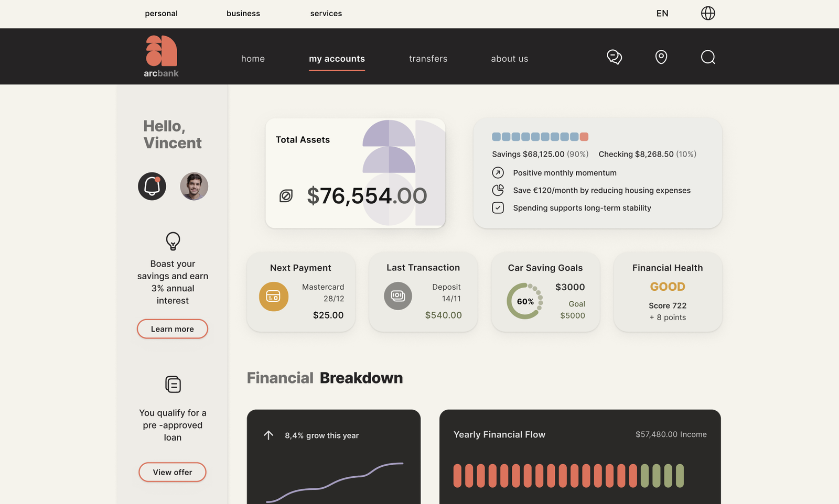Image resolution: width=839 pixels, height=504 pixels.
Task: Click the 60% car savings progress ring
Action: coord(524,301)
